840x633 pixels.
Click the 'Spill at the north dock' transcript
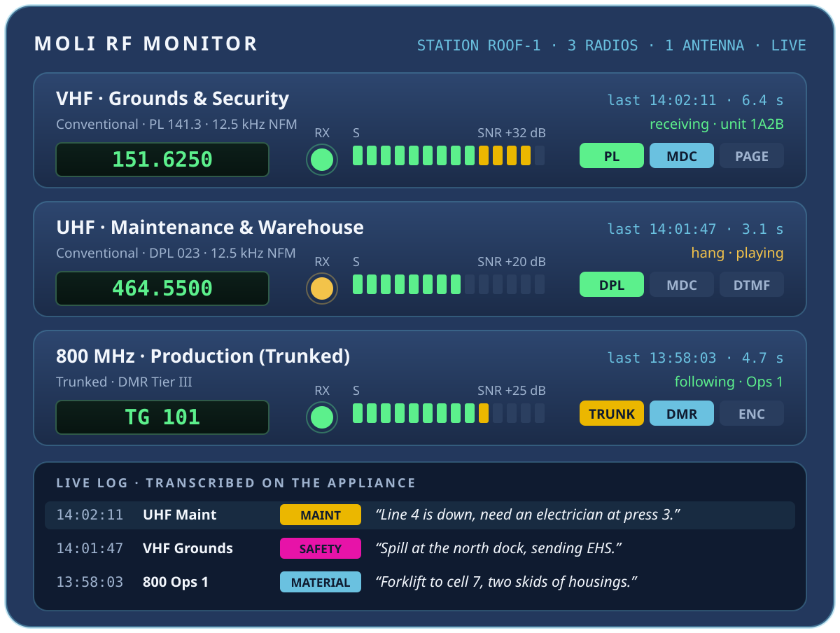tap(498, 548)
